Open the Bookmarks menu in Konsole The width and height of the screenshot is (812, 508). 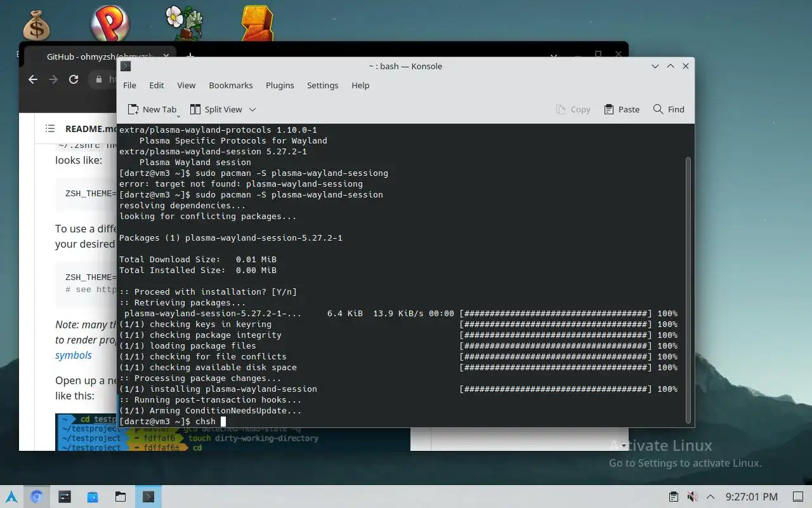[x=231, y=85]
